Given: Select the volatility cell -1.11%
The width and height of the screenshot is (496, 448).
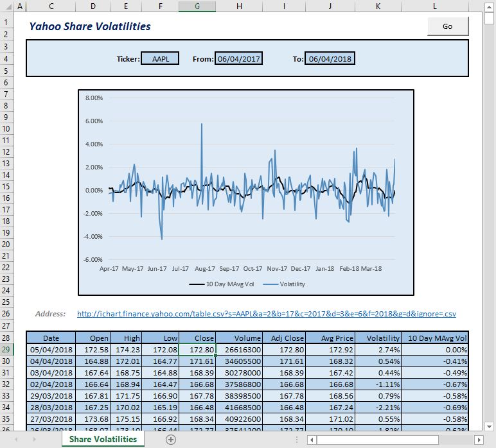Looking at the screenshot, I should pyautogui.click(x=378, y=384).
